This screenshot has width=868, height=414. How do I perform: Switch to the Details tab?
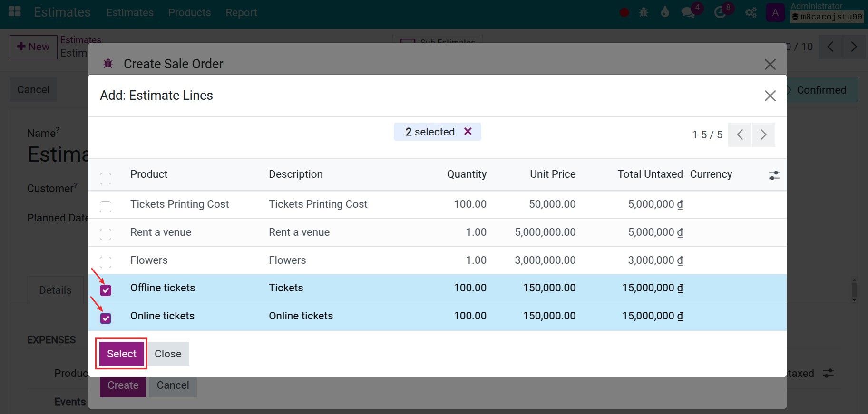(55, 290)
